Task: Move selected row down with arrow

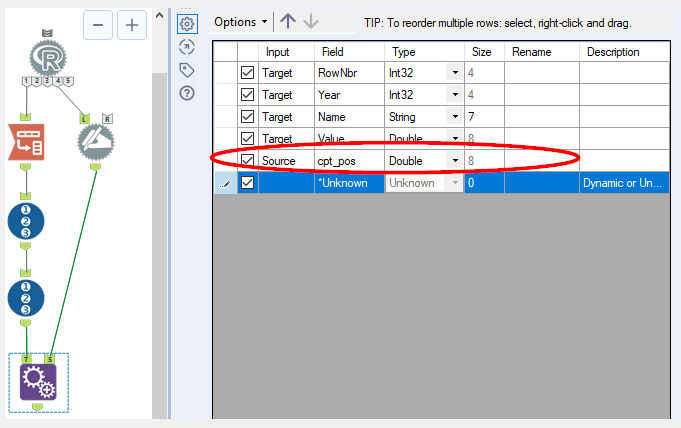Action: tap(311, 21)
